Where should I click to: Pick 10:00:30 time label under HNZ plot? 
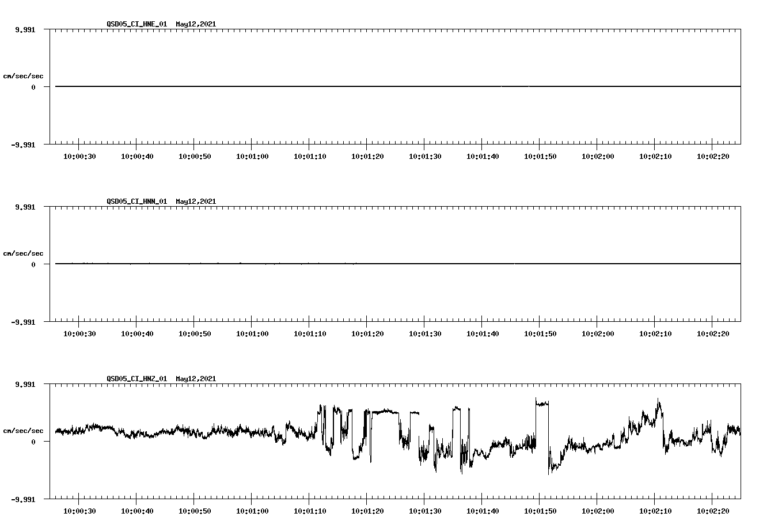[x=79, y=511]
